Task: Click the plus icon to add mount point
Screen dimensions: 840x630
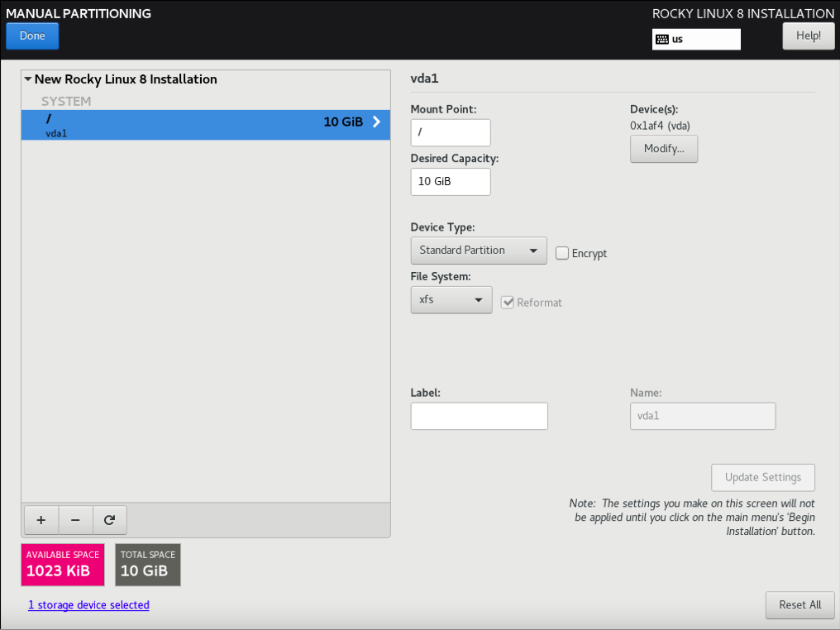Action: [41, 520]
